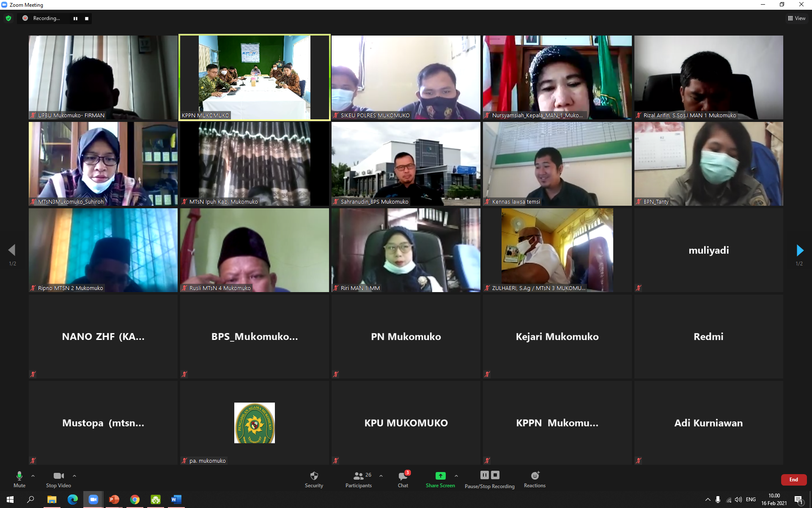This screenshot has width=812, height=508.
Task: Click the red End meeting button
Action: [794, 480]
